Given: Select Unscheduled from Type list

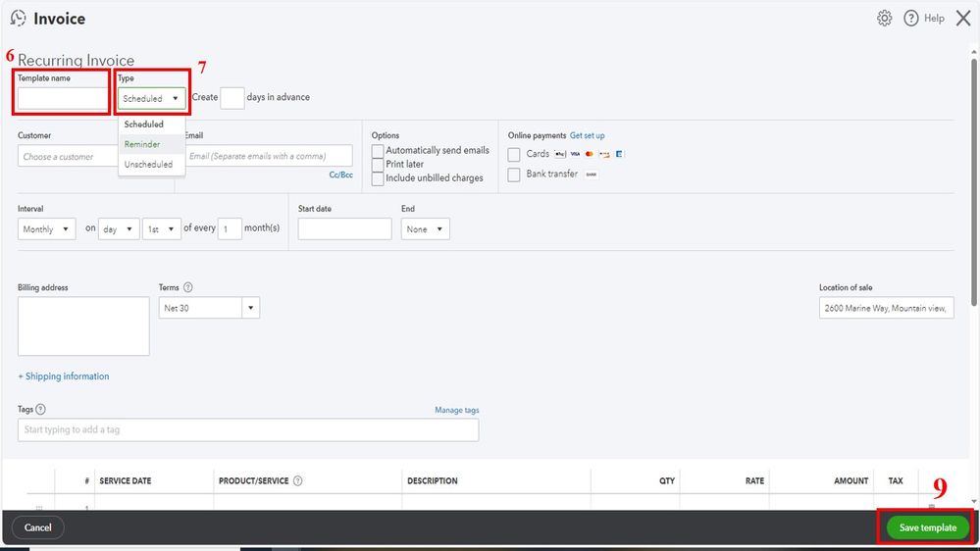Looking at the screenshot, I should [x=151, y=165].
